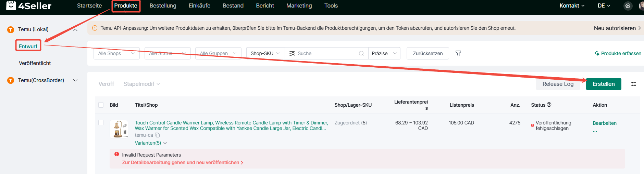The height and width of the screenshot is (174, 644).
Task: Open the Release Log
Action: click(558, 84)
